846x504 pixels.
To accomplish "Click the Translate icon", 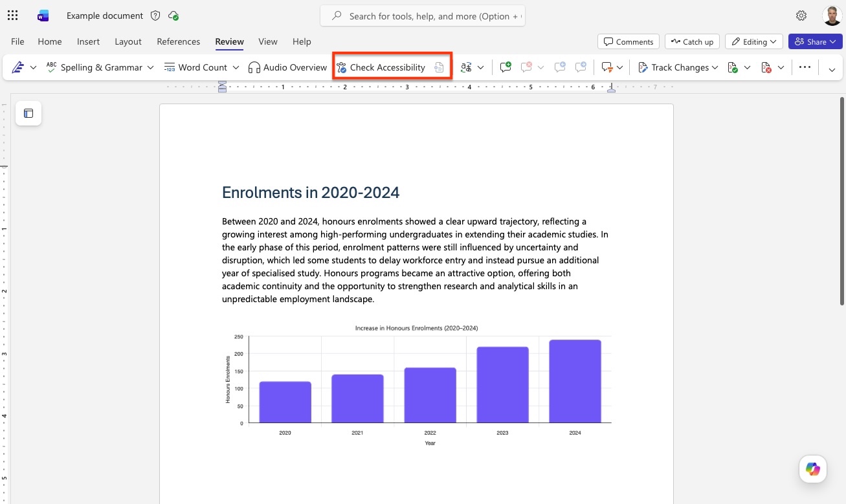I will [466, 67].
